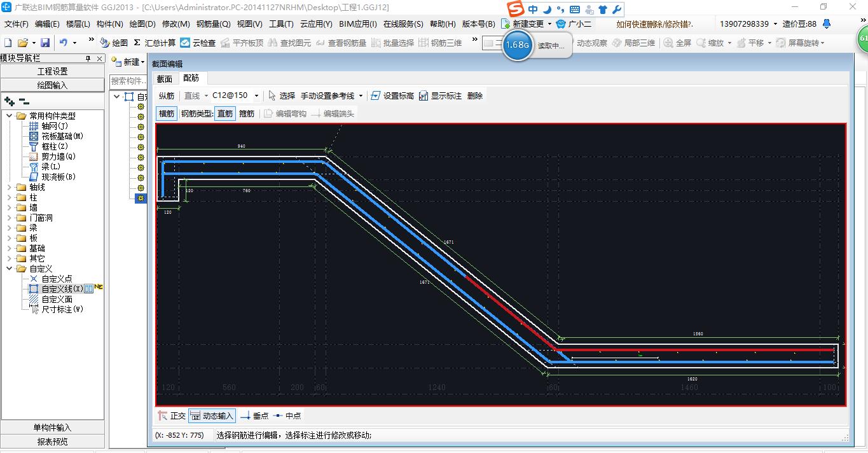Click the 选择 select cursor tool
The height and width of the screenshot is (453, 868).
click(x=282, y=95)
